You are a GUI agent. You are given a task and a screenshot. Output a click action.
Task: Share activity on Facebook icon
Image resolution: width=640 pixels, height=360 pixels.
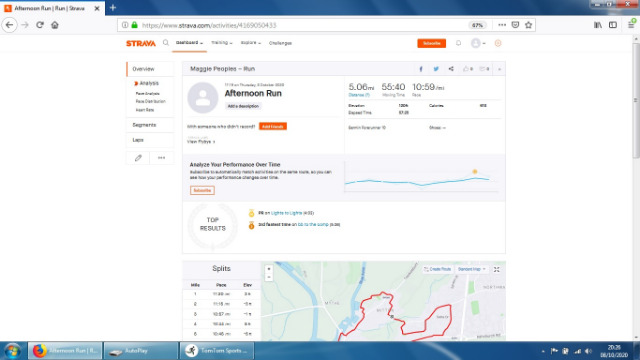[x=421, y=69]
